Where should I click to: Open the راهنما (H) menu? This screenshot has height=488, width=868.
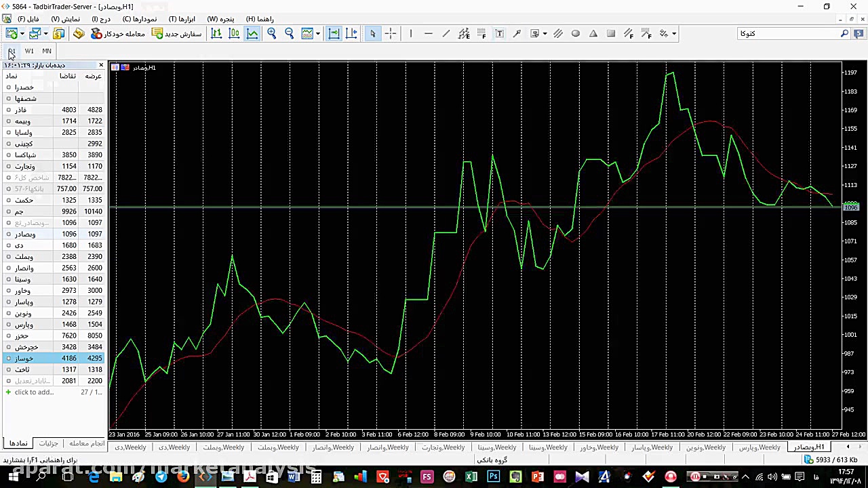(260, 19)
